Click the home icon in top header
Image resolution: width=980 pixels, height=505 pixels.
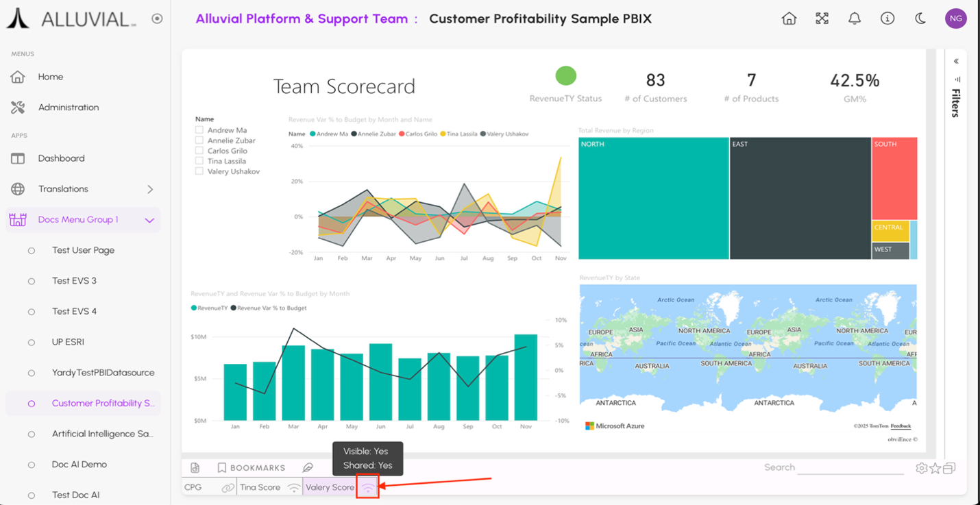coord(789,19)
